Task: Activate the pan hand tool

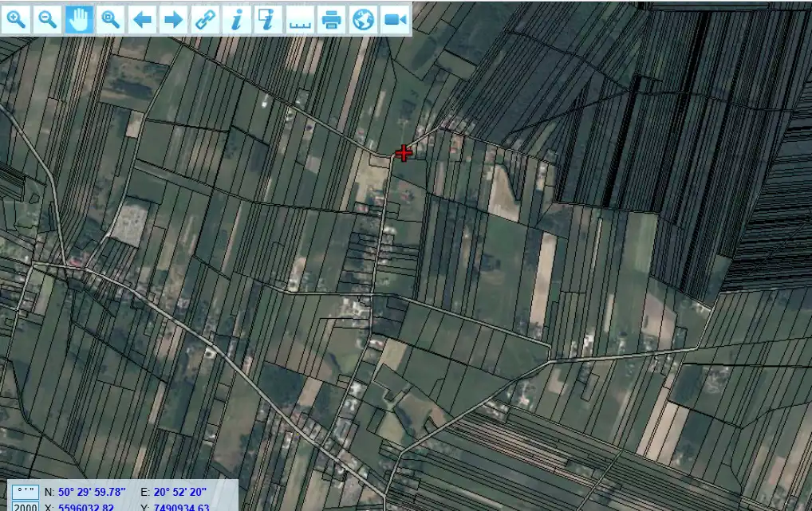Action: pyautogui.click(x=79, y=20)
